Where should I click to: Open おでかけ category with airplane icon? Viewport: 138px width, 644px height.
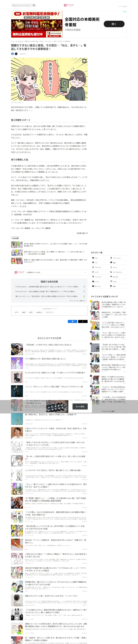click(118, 277)
